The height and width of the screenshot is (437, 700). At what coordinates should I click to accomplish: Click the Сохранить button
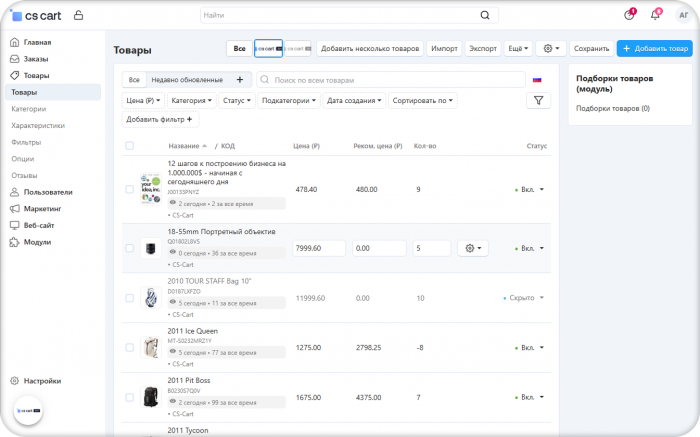(591, 48)
